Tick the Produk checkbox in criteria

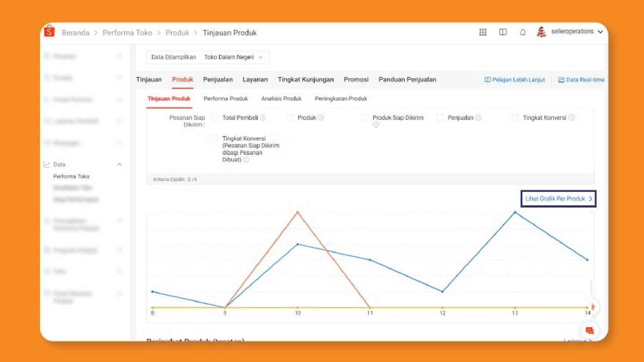[x=290, y=118]
